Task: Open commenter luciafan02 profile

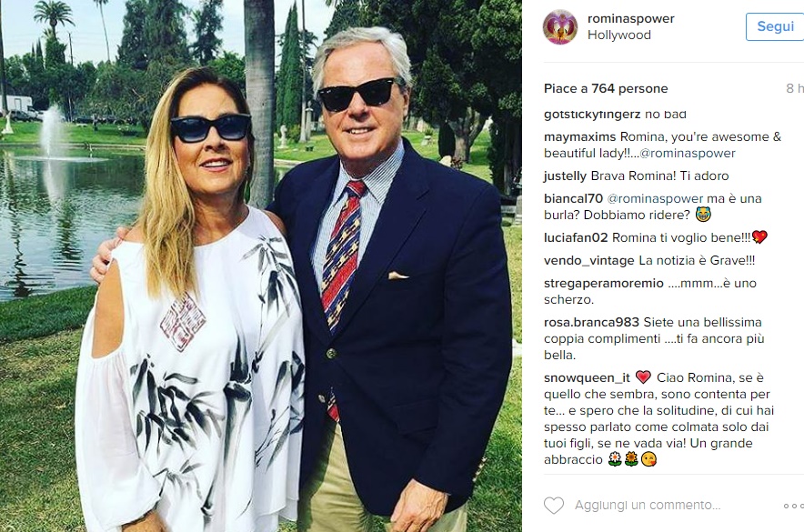Action: point(576,237)
